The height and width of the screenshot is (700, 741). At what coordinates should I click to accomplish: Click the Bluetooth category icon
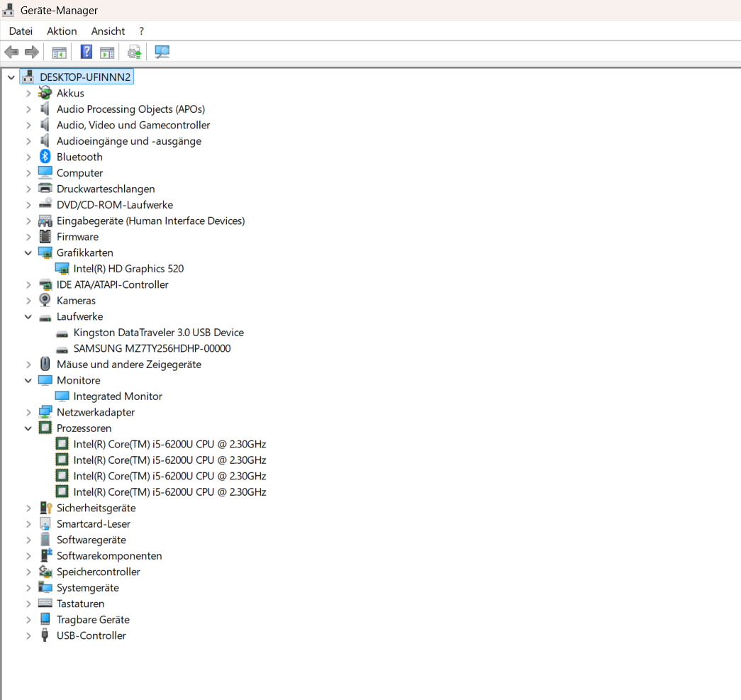[45, 157]
